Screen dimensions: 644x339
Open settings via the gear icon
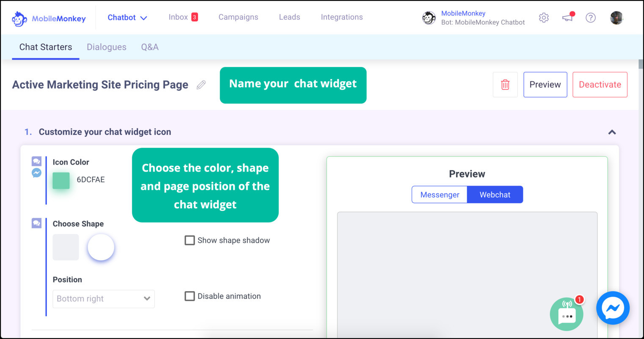pos(544,17)
